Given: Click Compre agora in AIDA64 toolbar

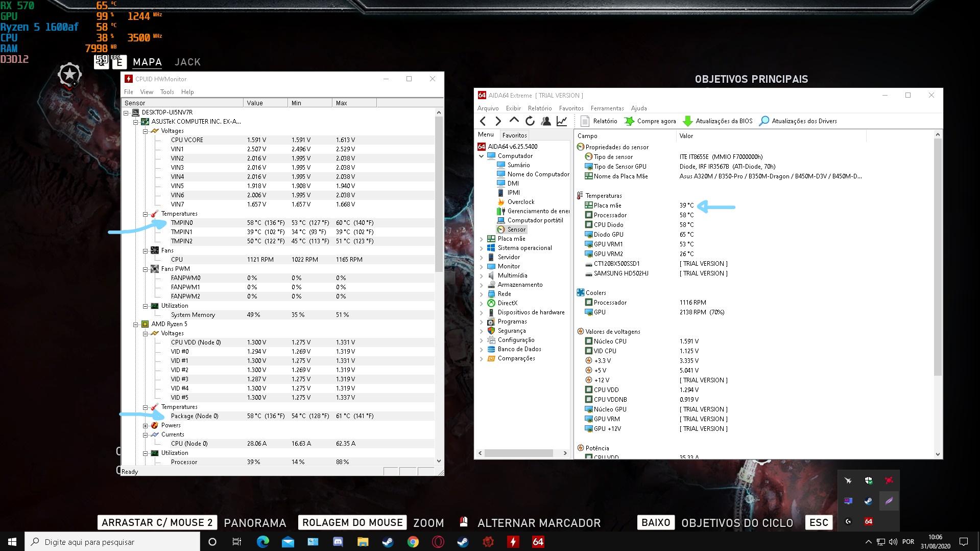Looking at the screenshot, I should [x=650, y=121].
